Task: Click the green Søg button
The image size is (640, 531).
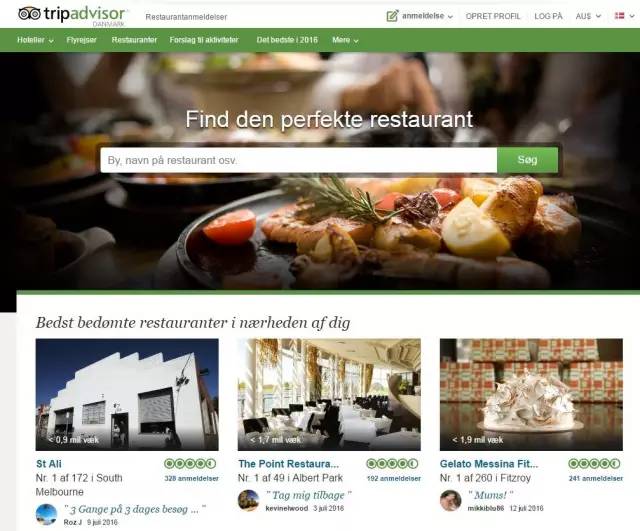Action: (527, 160)
